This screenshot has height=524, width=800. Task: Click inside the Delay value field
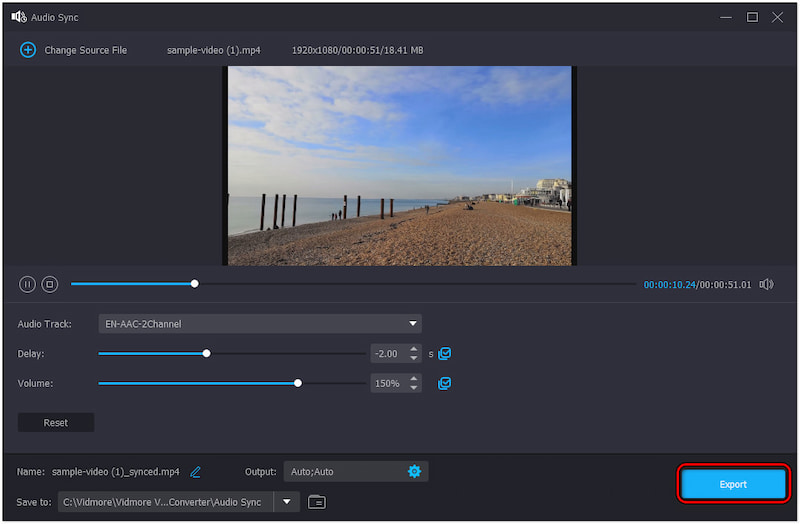(x=387, y=353)
